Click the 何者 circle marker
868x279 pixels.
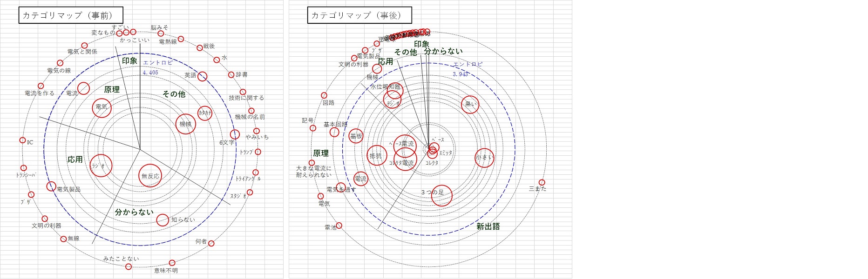coord(211,243)
